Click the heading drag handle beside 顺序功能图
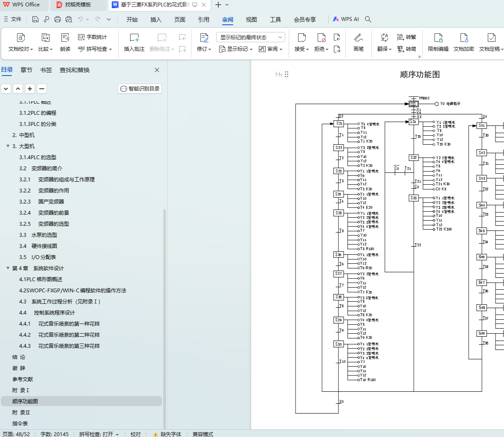 coord(287,74)
